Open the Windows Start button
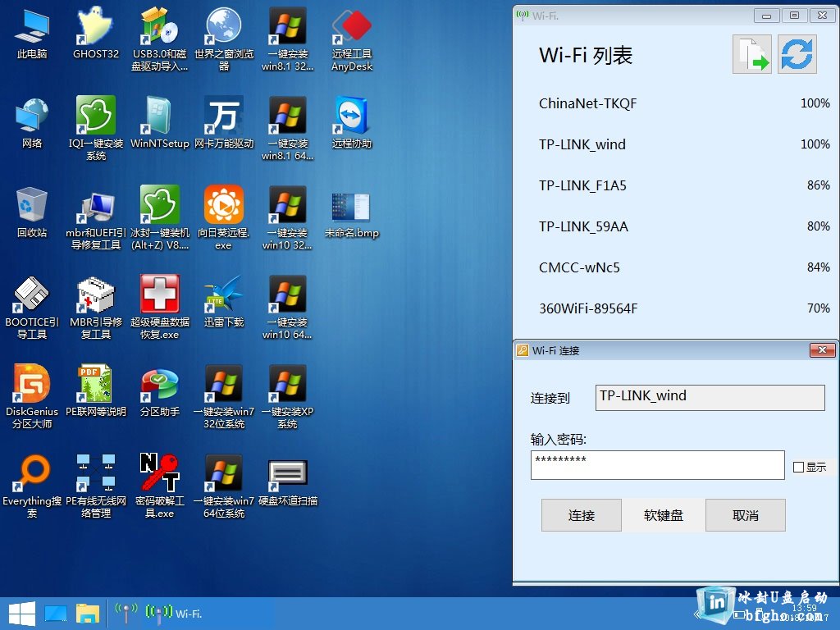840x630 pixels. pyautogui.click(x=22, y=614)
